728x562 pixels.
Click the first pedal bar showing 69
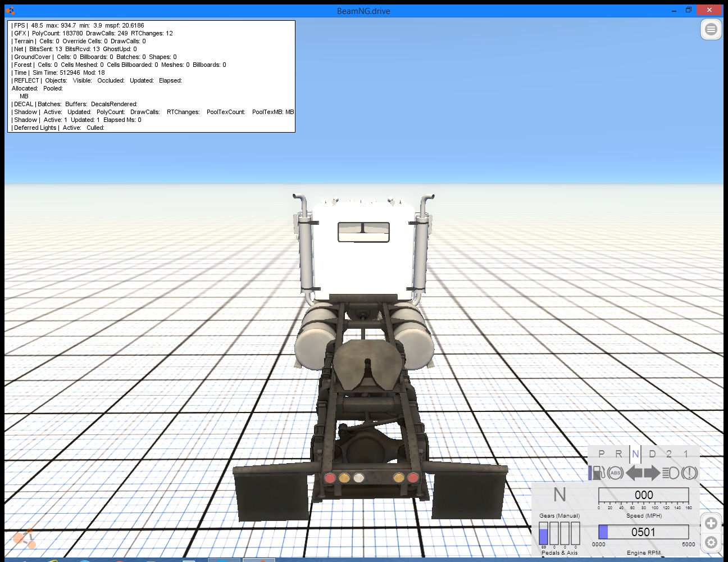tap(543, 533)
